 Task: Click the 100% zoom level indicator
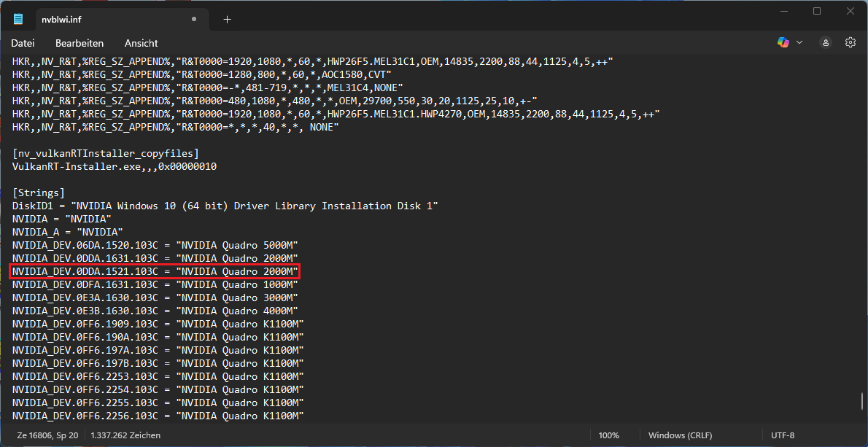coord(609,435)
